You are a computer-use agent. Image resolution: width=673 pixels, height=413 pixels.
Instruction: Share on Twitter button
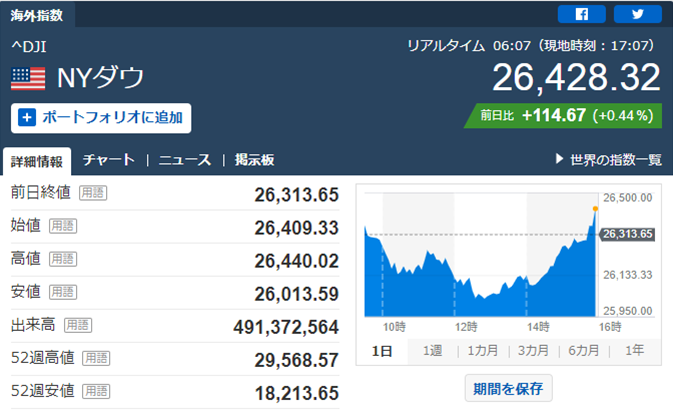(x=638, y=14)
